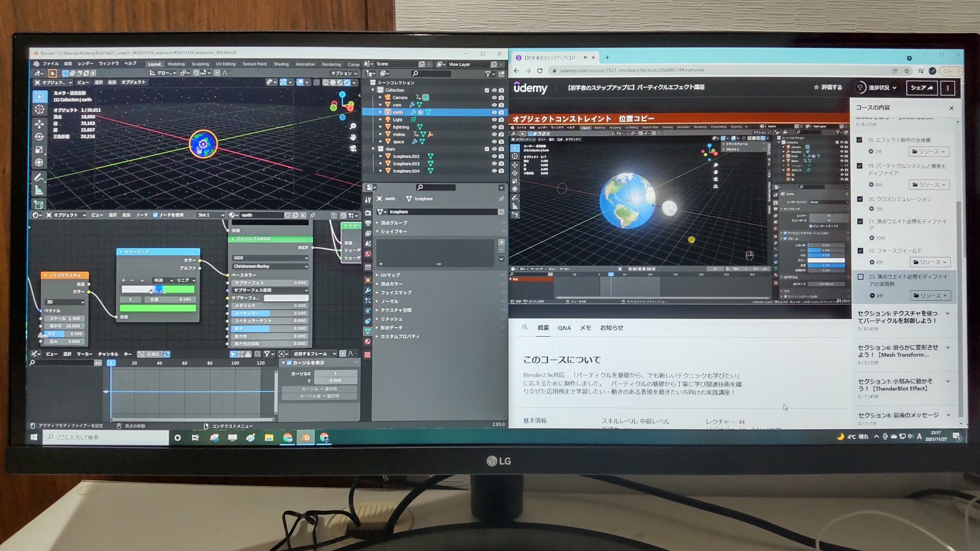Switch to the Modeling workspace tab
The height and width of the screenshot is (551, 980).
[x=176, y=64]
